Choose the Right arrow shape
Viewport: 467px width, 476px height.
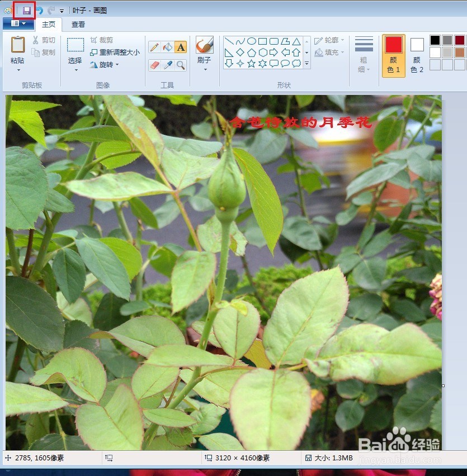tap(273, 53)
